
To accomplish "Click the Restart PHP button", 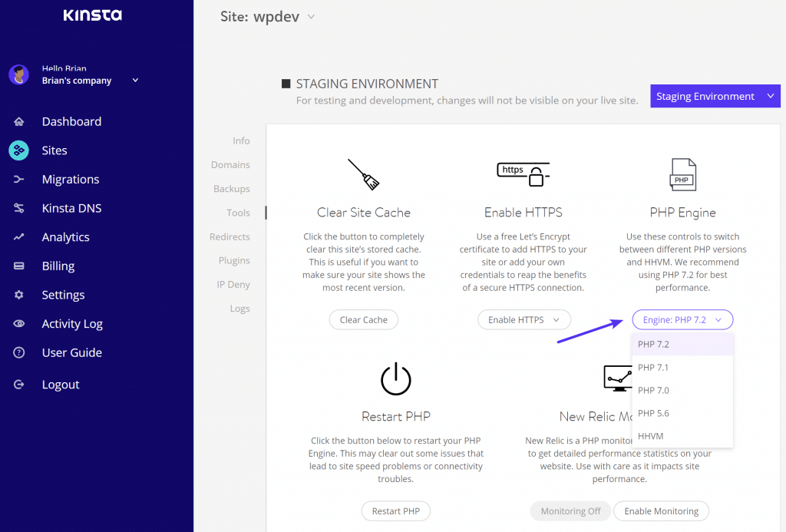I will (x=396, y=511).
